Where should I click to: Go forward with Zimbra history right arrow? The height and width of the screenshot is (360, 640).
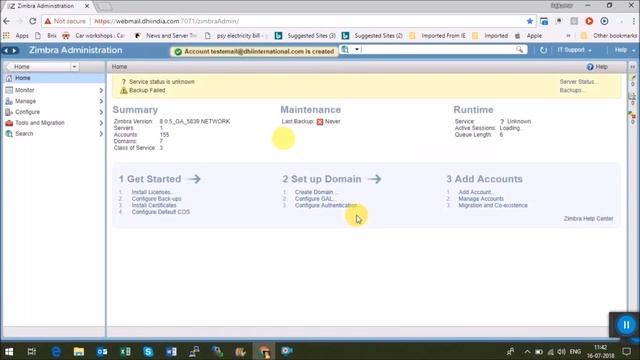click(x=14, y=50)
